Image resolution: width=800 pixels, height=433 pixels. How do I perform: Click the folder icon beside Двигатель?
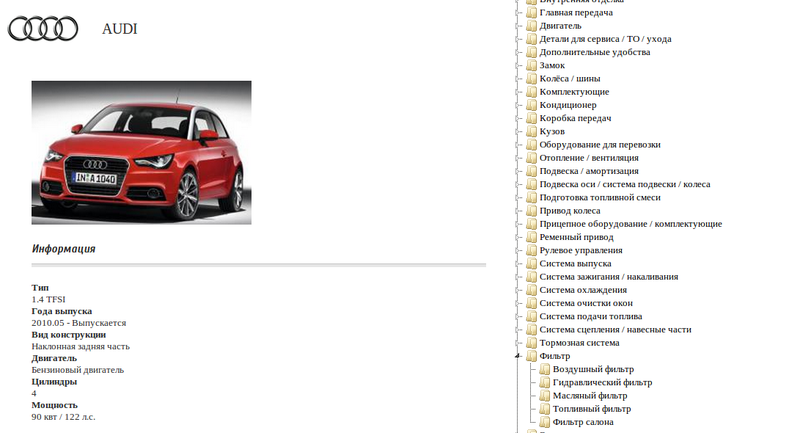tap(531, 26)
